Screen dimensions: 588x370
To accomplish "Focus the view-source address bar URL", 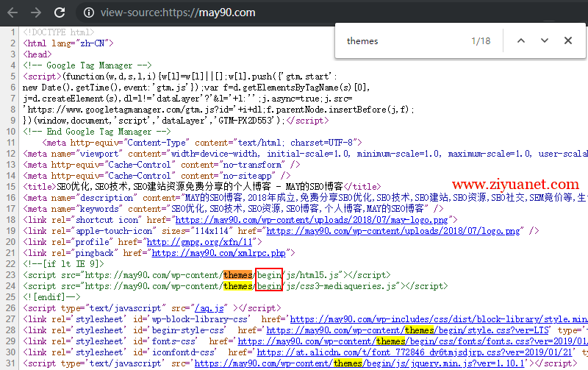I will [x=178, y=13].
